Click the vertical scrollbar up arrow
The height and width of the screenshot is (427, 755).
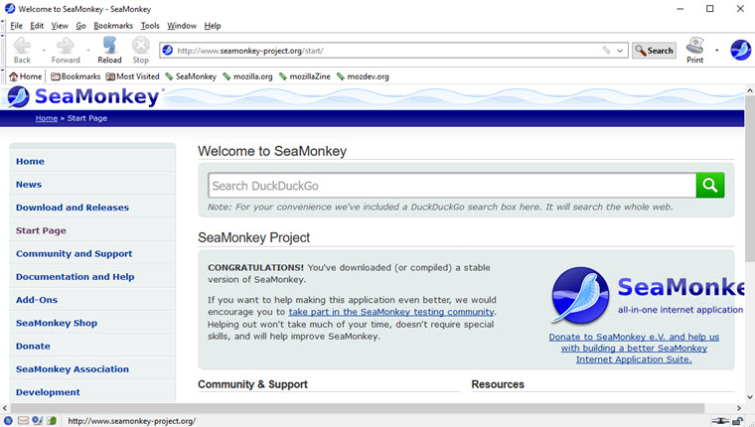[750, 90]
